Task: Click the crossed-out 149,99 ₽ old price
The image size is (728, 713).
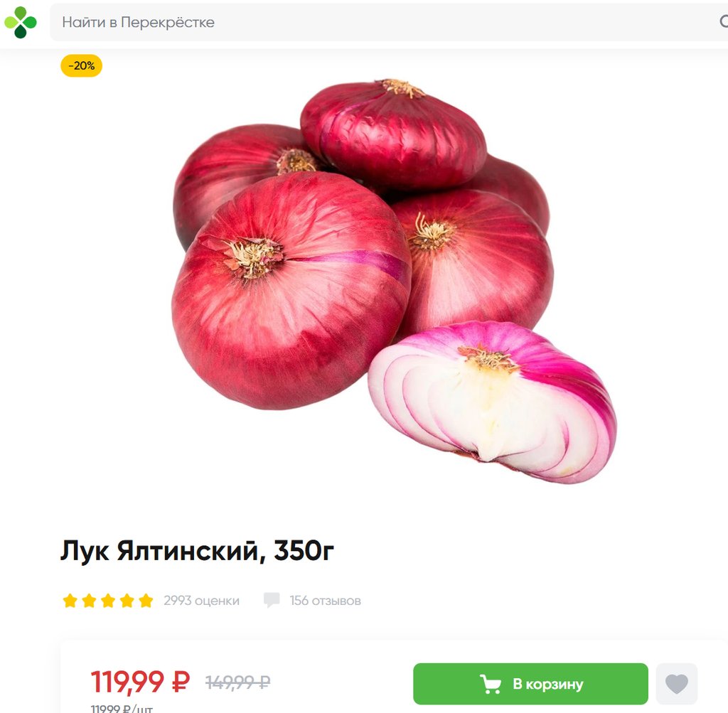Action: (x=237, y=682)
